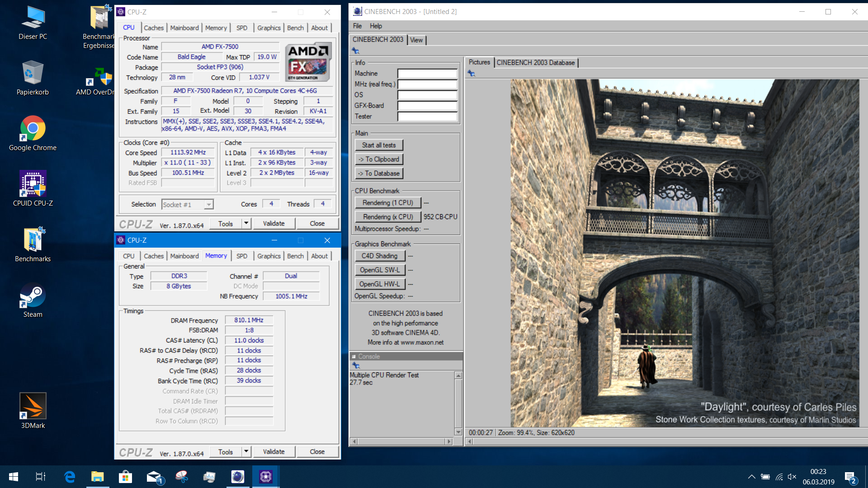
Task: Open Microsoft Edge from taskbar
Action: tap(70, 477)
